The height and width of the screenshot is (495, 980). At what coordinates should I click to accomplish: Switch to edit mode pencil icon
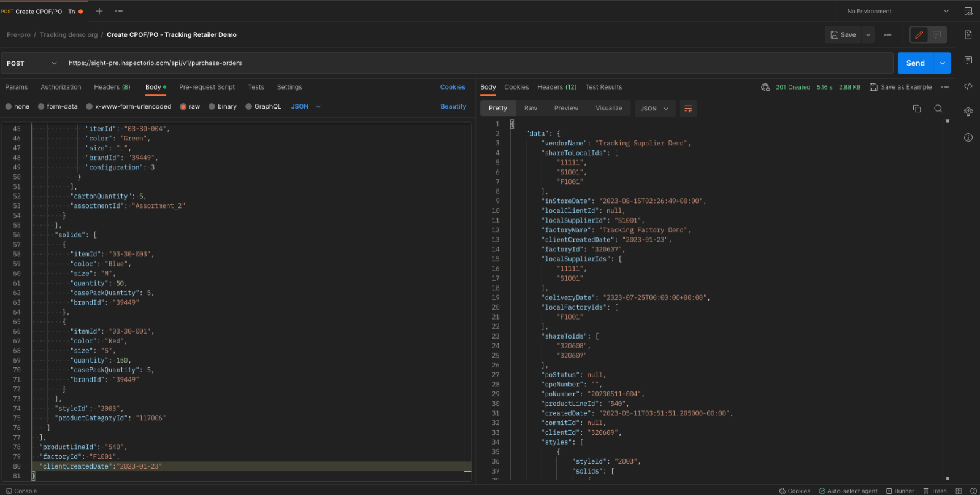[x=919, y=35]
